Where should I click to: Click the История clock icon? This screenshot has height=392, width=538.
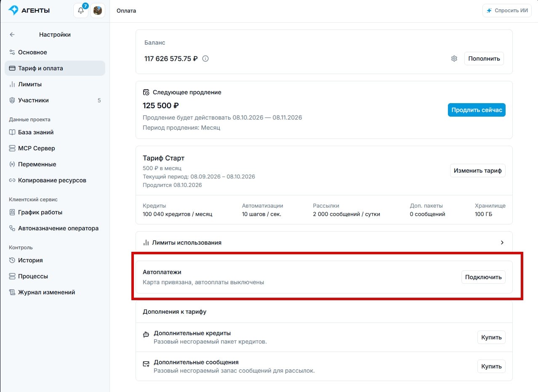pos(12,260)
